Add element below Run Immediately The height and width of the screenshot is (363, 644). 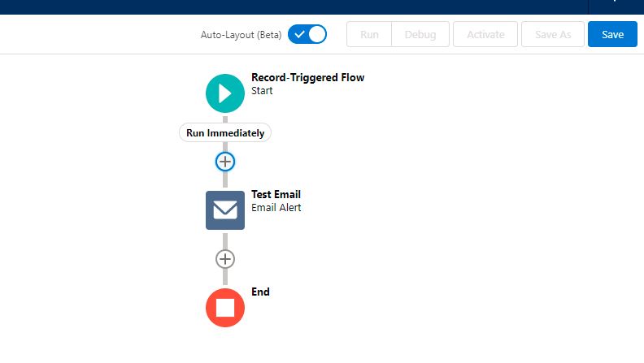[x=225, y=162]
